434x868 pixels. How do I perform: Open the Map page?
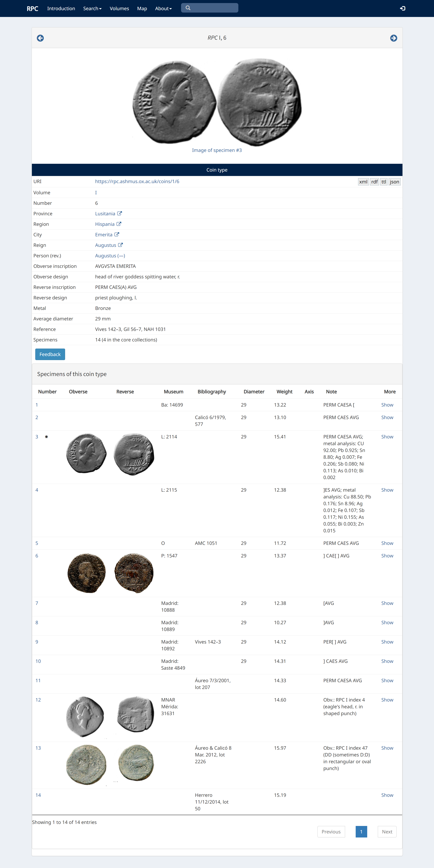[142, 8]
